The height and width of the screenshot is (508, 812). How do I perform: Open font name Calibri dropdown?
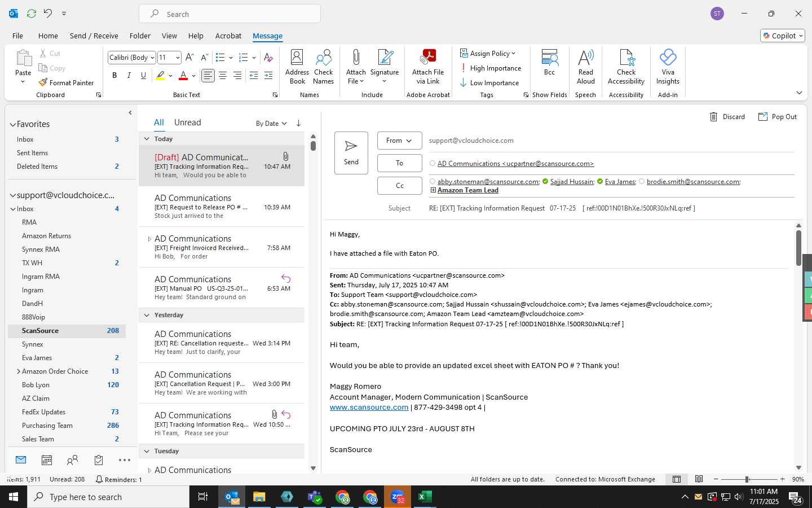152,58
